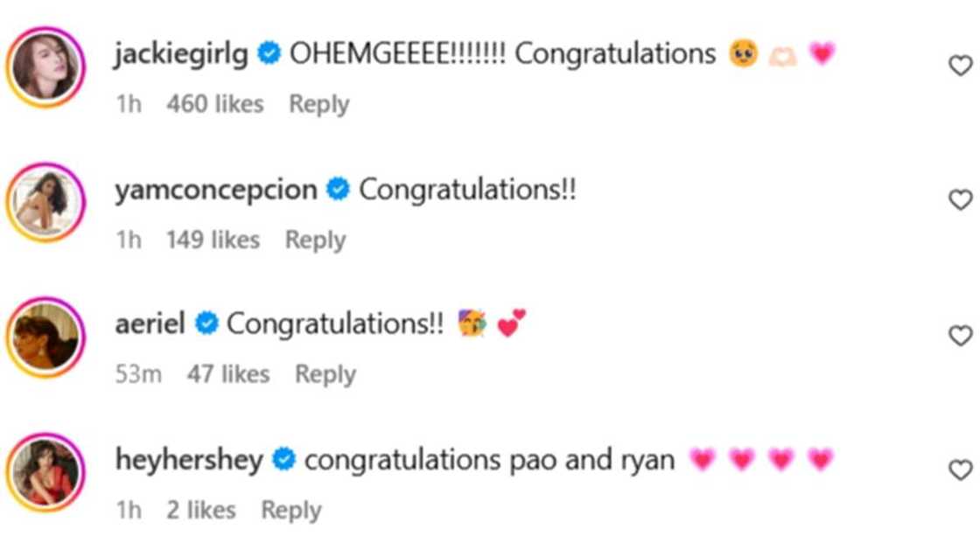View yamconcepcion's story avatar
The width and height of the screenshot is (980, 557).
(x=45, y=203)
